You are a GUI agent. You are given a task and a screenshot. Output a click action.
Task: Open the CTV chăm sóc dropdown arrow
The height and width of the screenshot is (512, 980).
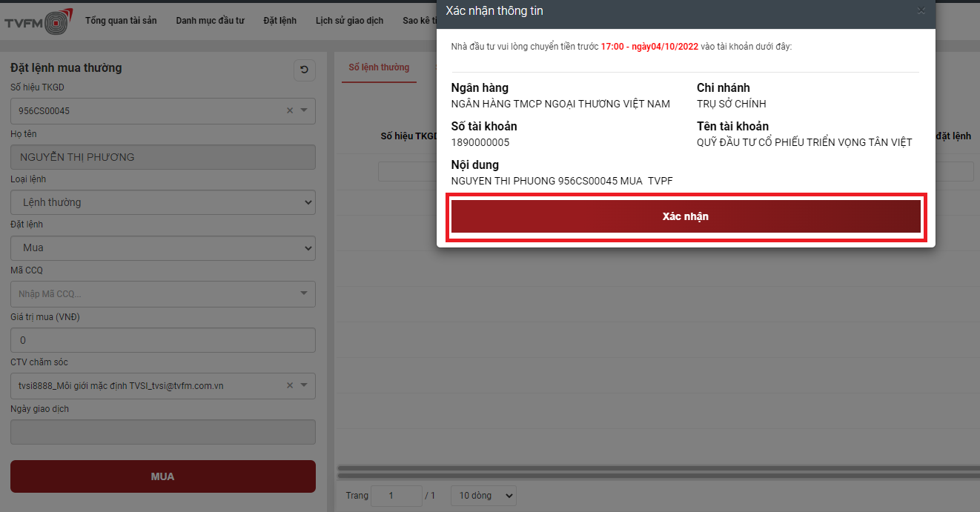[304, 385]
